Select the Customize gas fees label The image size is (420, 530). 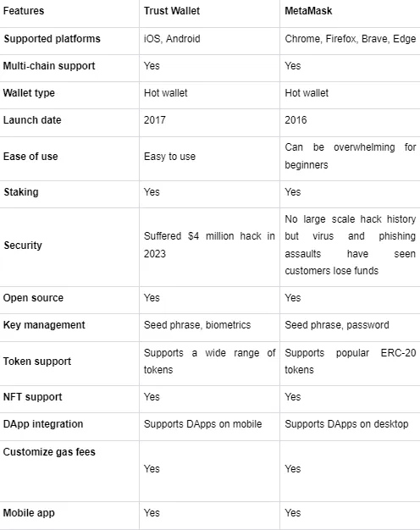49,452
